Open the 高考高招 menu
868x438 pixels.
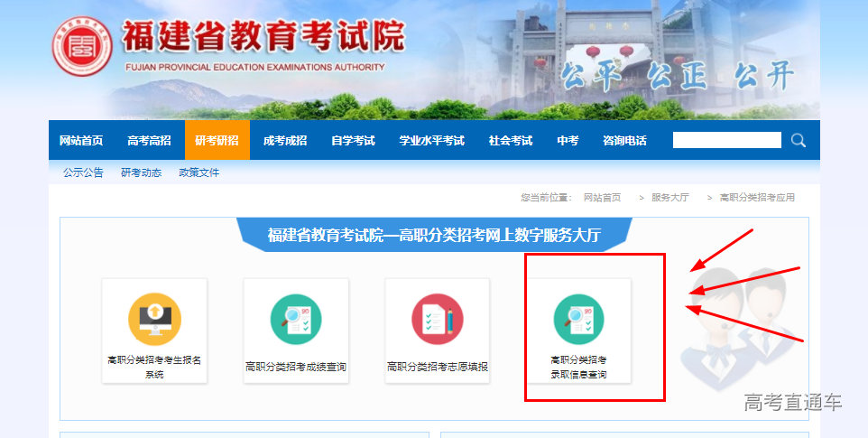[149, 141]
